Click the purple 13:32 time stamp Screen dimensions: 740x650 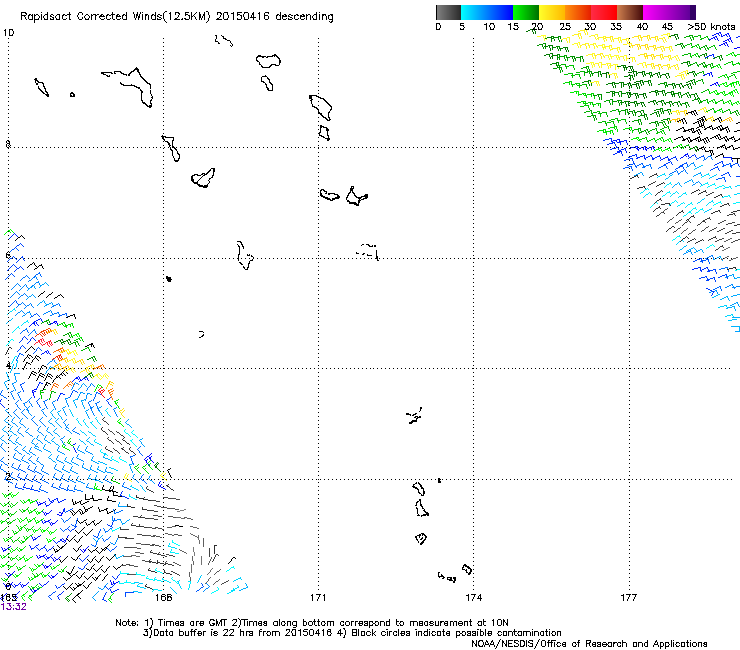[x=14, y=607]
